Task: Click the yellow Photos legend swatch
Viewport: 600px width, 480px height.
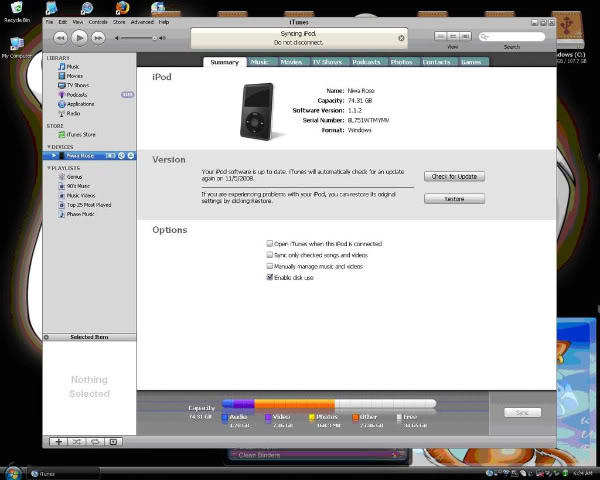Action: coord(311,417)
